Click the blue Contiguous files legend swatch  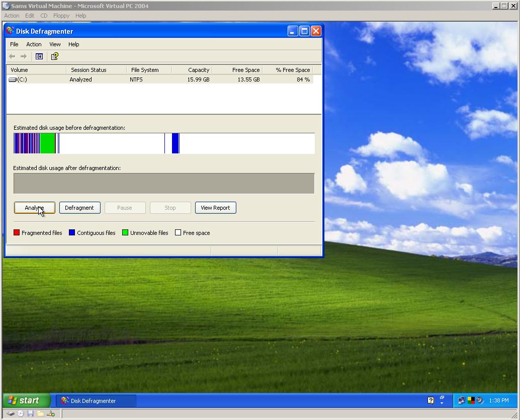[x=72, y=232]
